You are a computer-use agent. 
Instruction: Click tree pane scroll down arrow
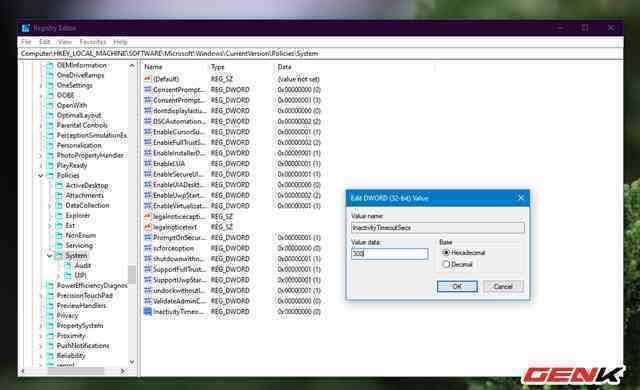[132, 361]
